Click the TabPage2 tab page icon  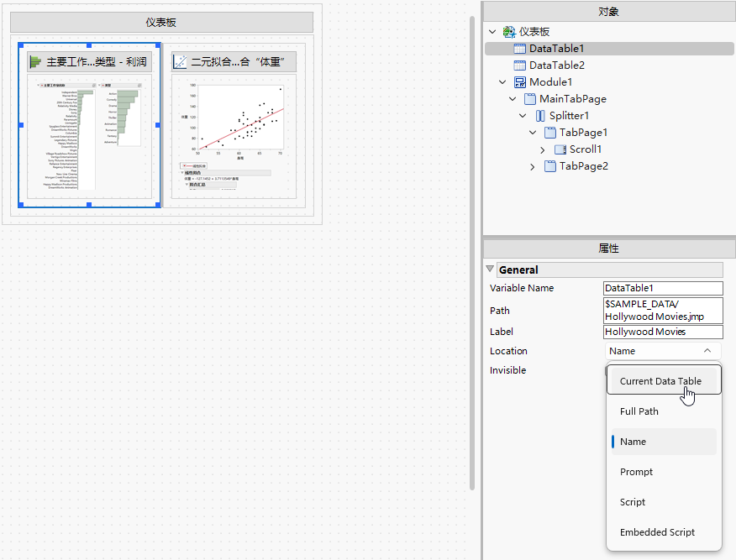click(x=550, y=166)
